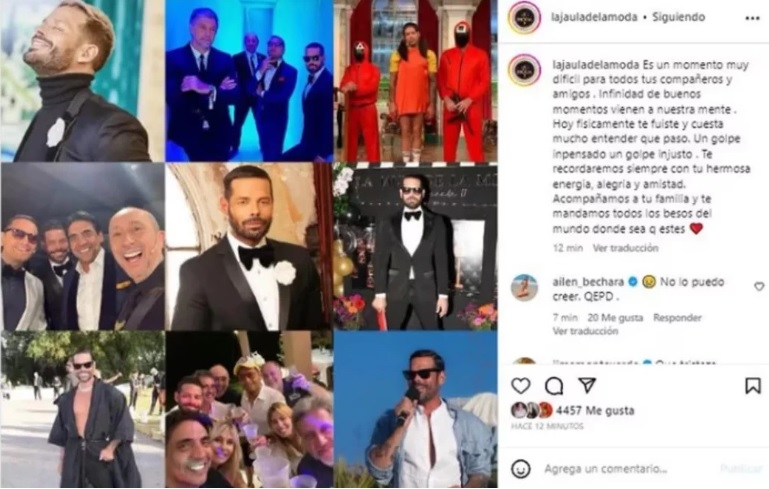This screenshot has width=769, height=489.
Task: Open the emoji picker smiley icon
Action: (520, 469)
